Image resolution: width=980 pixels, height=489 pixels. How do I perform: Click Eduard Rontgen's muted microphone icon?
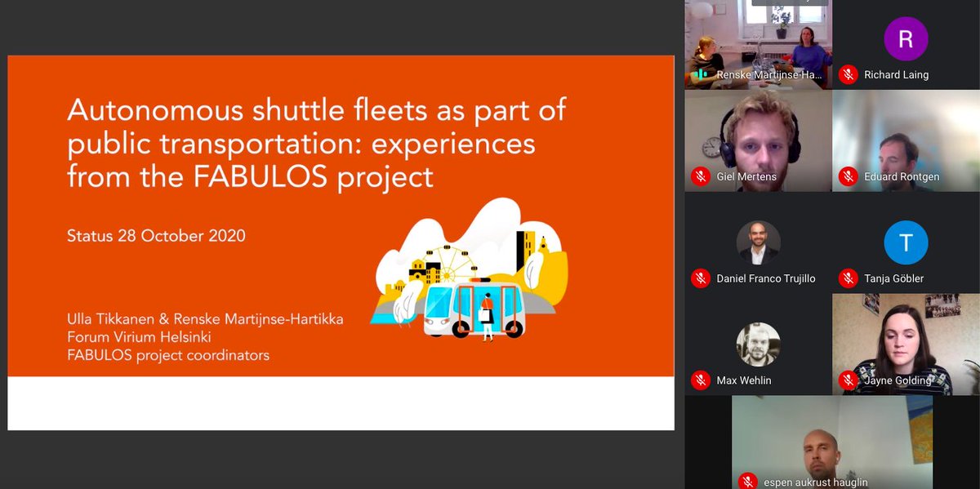click(849, 176)
